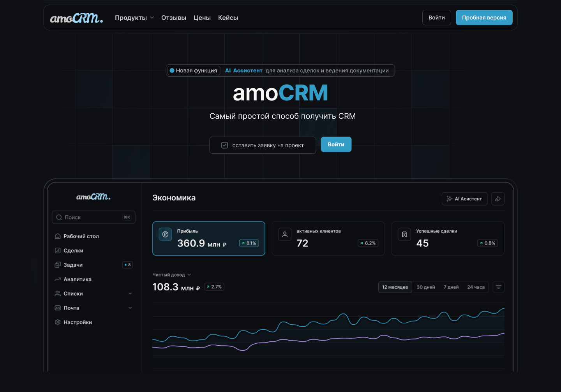This screenshot has width=561, height=392.
Task: Click the amoCRM logo in the top navbar
Action: (76, 18)
